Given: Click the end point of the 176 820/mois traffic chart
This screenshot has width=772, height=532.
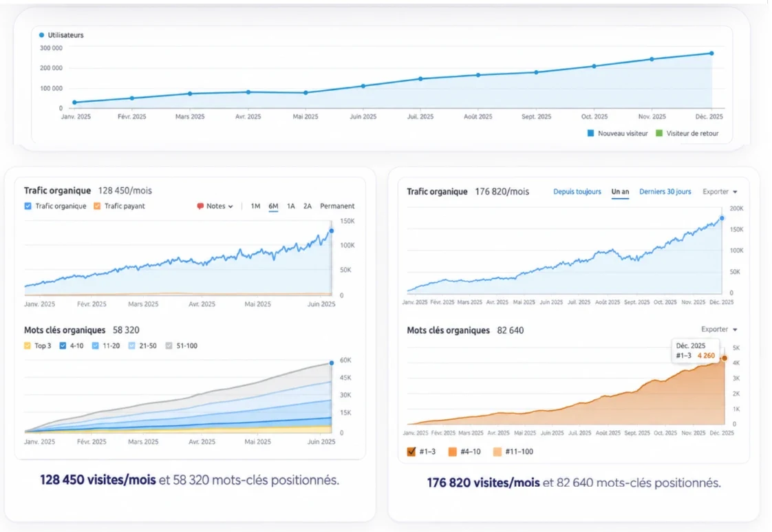Looking at the screenshot, I should tap(722, 217).
